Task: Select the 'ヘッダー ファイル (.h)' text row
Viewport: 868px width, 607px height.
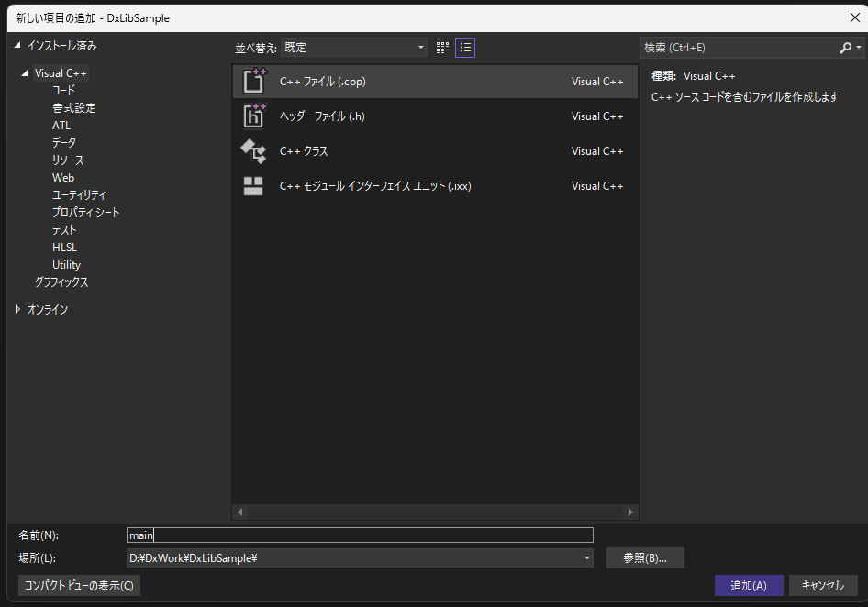Action: click(435, 116)
